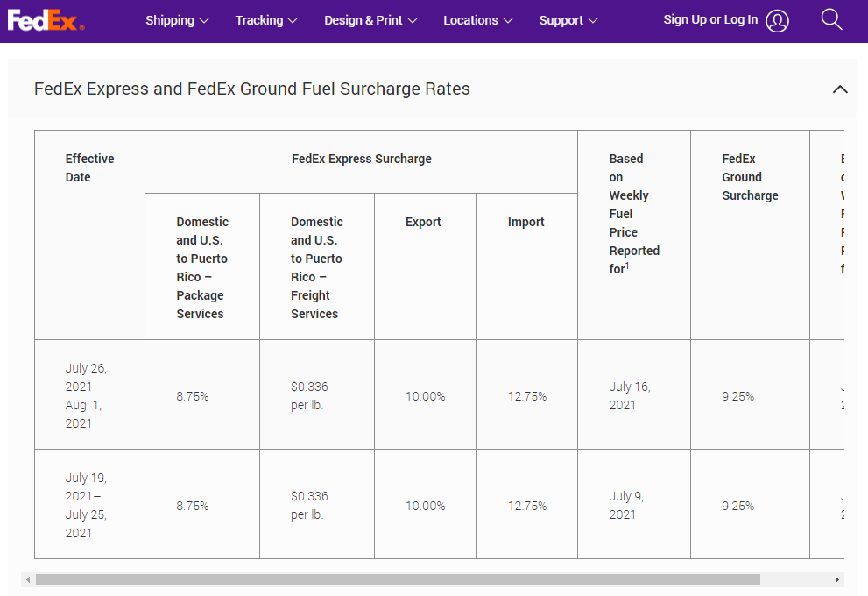Click 10.00% Export in July 19 row

425,507
